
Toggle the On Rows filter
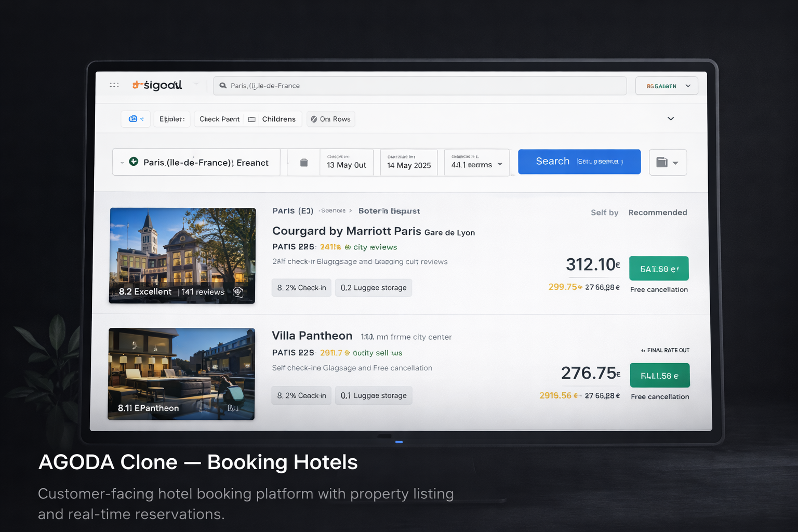pyautogui.click(x=330, y=119)
